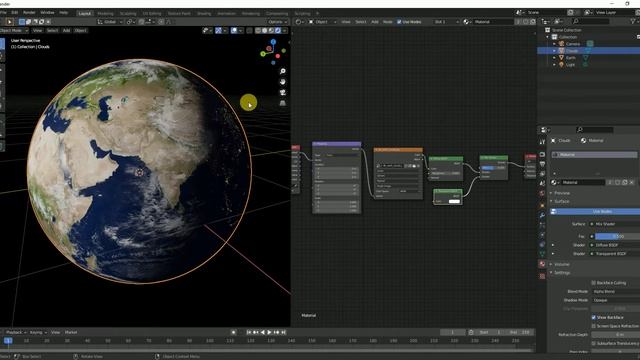Select the Camera object in the outliner

[x=573, y=44]
